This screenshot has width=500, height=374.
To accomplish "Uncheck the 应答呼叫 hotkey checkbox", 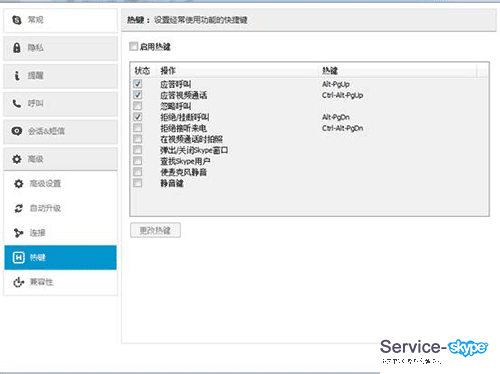I will tap(137, 84).
